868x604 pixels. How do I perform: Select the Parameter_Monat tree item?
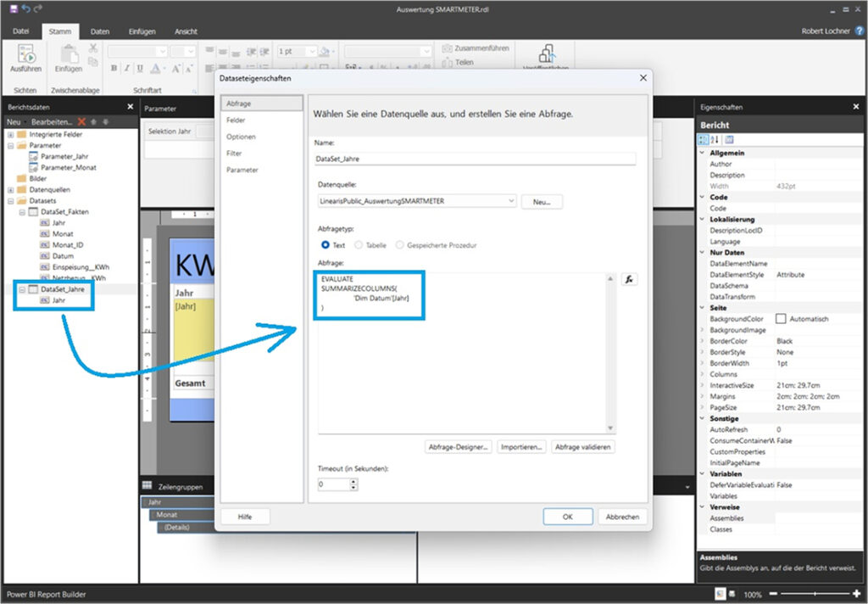(x=69, y=167)
